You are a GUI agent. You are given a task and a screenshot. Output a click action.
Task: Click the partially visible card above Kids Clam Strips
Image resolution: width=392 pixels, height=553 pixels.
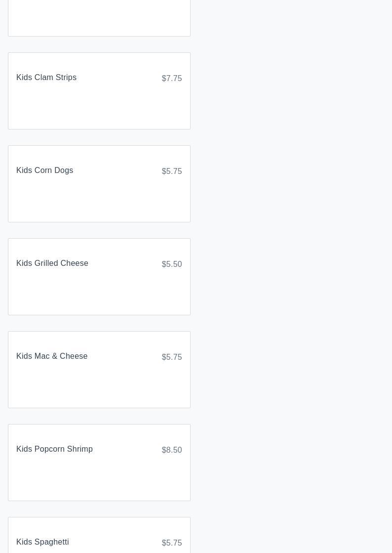99,17
